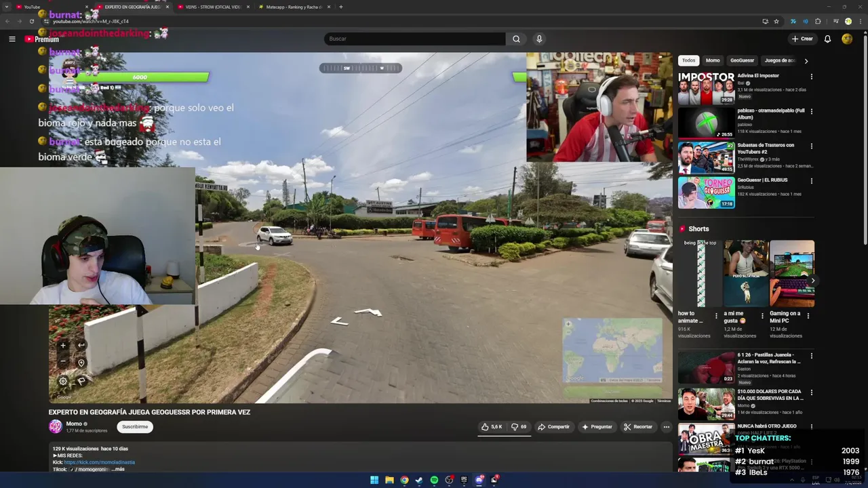Switch to the YouTube tab
The image size is (868, 488).
tap(51, 7)
